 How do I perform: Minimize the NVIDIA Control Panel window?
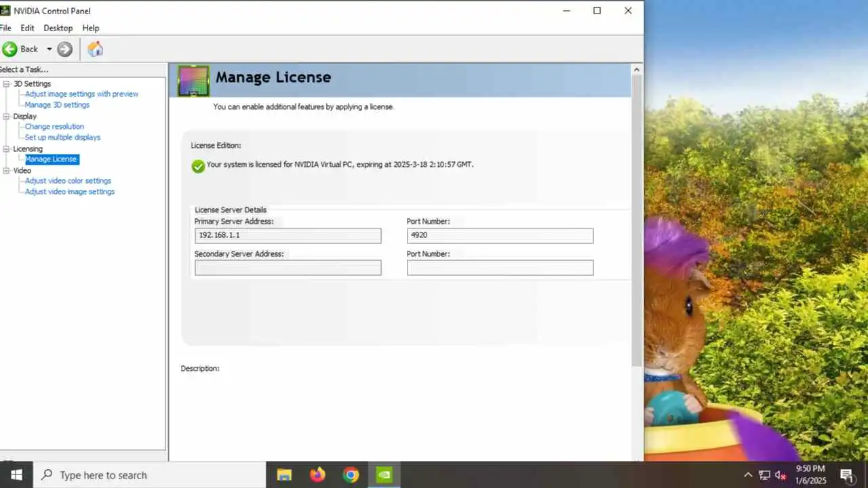tap(566, 10)
